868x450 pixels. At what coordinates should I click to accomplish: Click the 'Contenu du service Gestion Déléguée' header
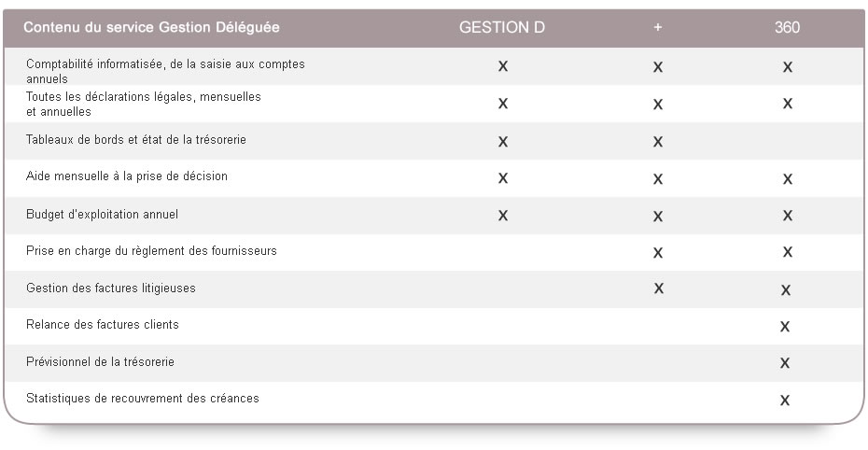pyautogui.click(x=151, y=27)
